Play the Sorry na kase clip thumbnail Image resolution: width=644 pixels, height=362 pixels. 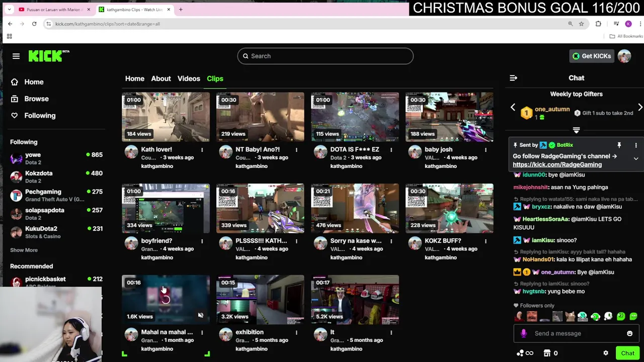click(355, 209)
